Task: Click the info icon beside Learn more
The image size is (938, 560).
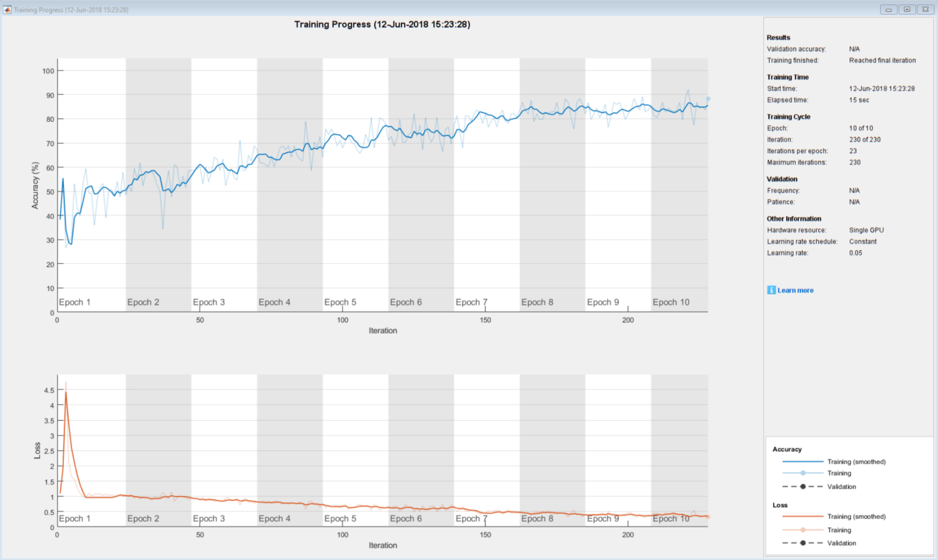Action: [x=771, y=290]
